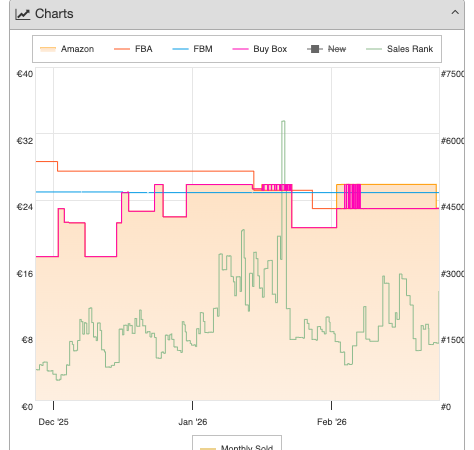
Task: Click the Sales Rank green legend line
Action: pyautogui.click(x=374, y=49)
